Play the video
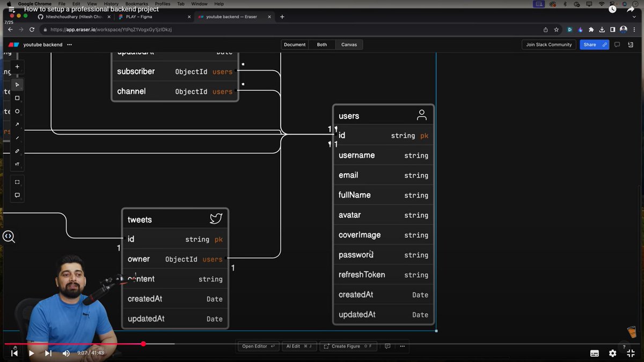Screen dimensions: 644x362 tap(31, 353)
